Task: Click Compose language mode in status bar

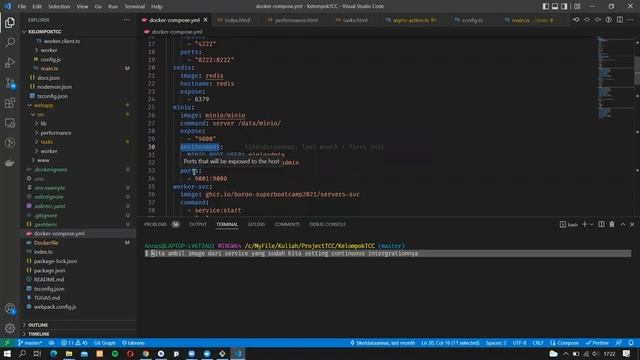Action: pos(564,343)
